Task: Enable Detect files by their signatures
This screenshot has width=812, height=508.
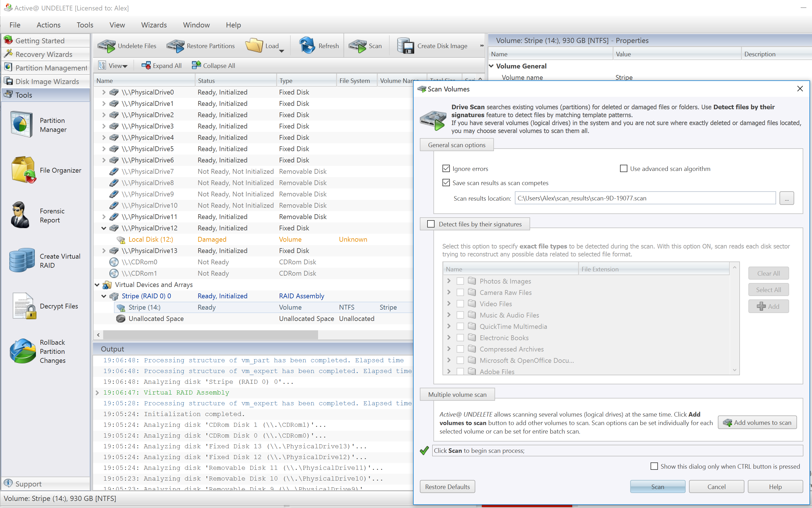Action: point(431,224)
